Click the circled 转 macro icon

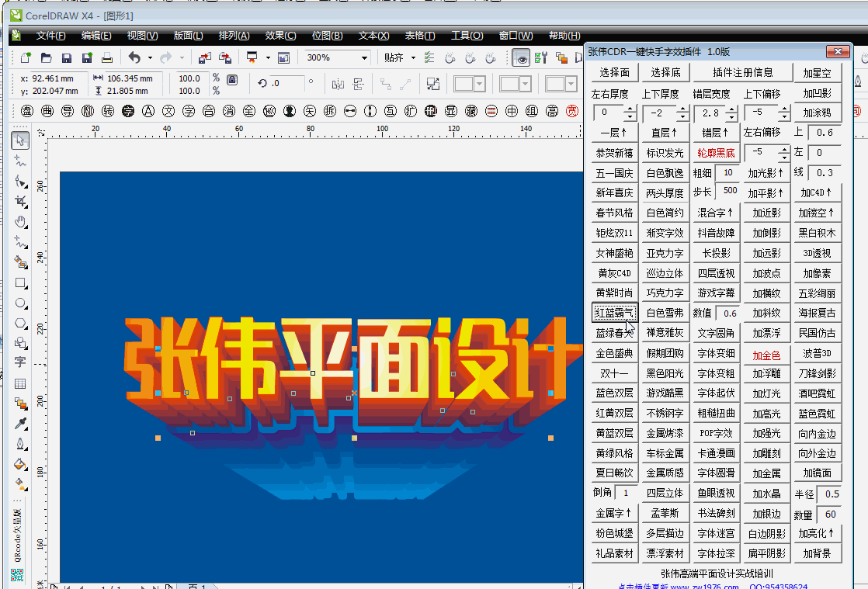pyautogui.click(x=108, y=111)
